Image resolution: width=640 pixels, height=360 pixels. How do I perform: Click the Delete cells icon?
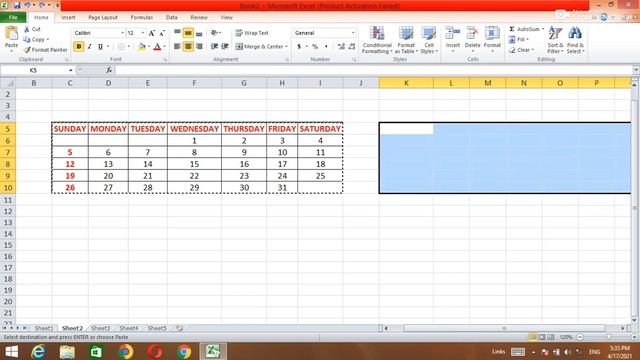click(472, 33)
